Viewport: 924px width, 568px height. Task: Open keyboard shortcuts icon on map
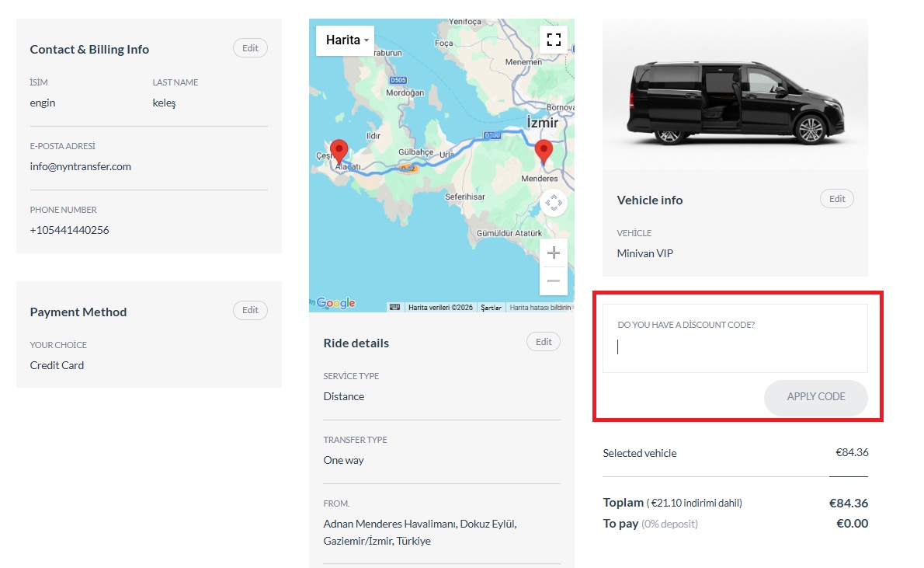pyautogui.click(x=394, y=307)
